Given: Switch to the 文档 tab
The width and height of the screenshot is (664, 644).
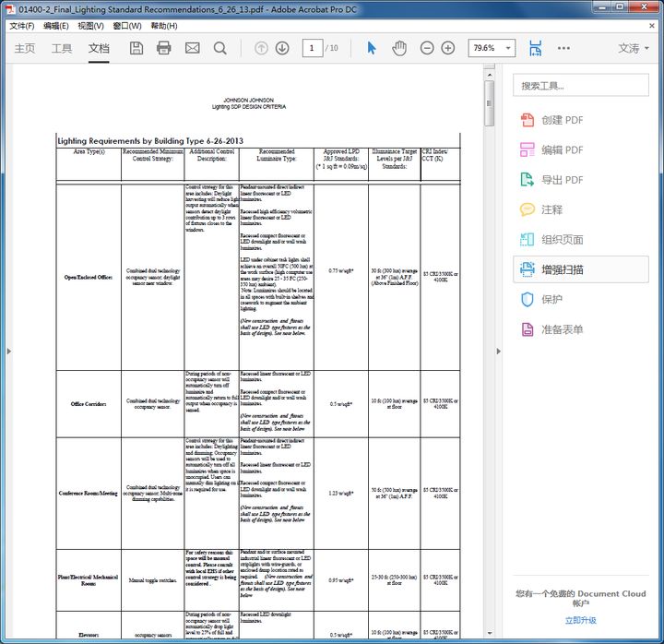Looking at the screenshot, I should (x=99, y=48).
